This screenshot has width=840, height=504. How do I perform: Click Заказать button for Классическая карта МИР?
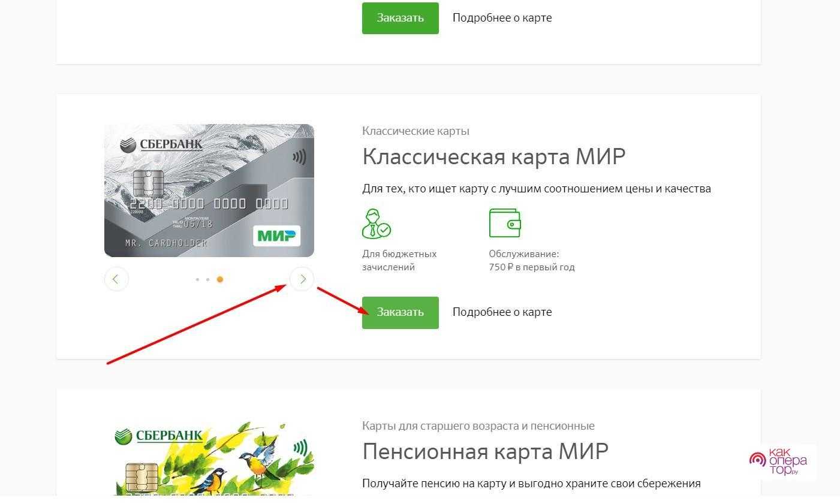click(400, 312)
